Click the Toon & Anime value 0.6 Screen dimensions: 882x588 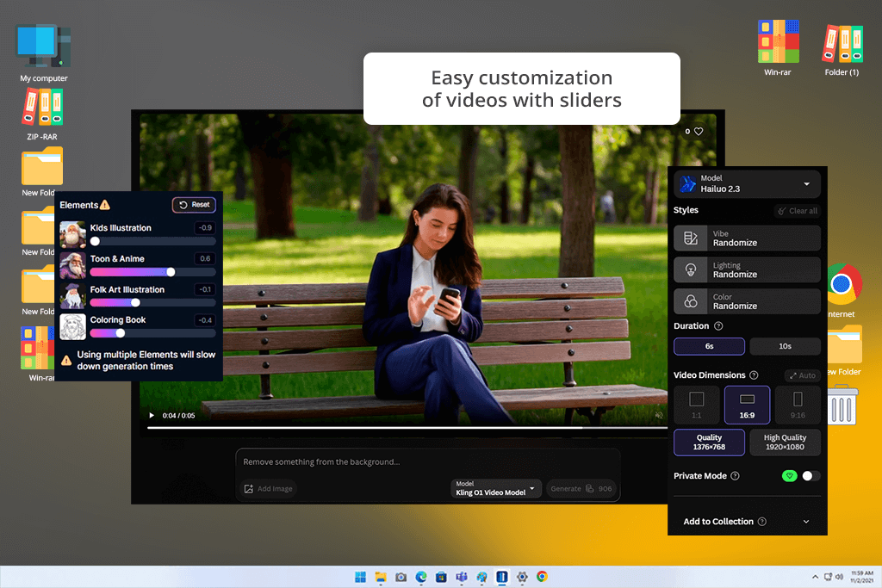[x=205, y=258]
